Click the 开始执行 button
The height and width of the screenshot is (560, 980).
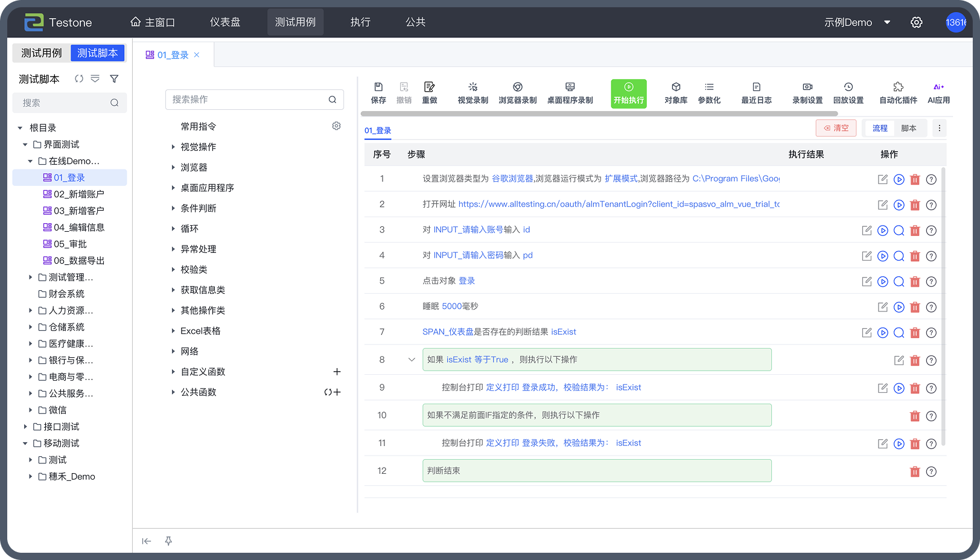[x=628, y=94]
